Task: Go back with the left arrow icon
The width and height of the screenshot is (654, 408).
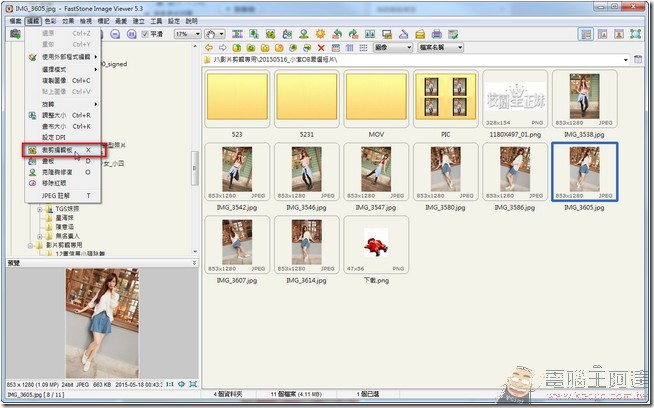Action: pyautogui.click(x=209, y=48)
